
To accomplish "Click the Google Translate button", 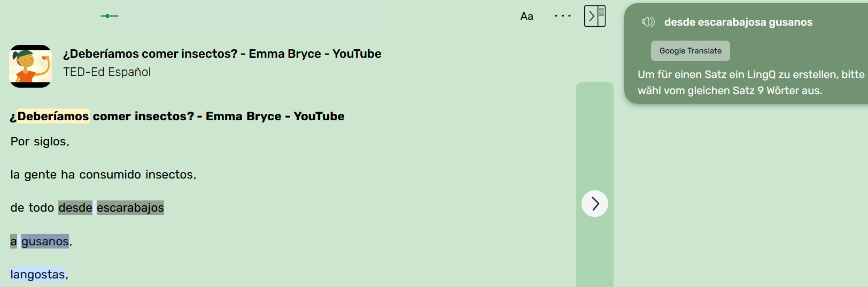I will tap(690, 51).
